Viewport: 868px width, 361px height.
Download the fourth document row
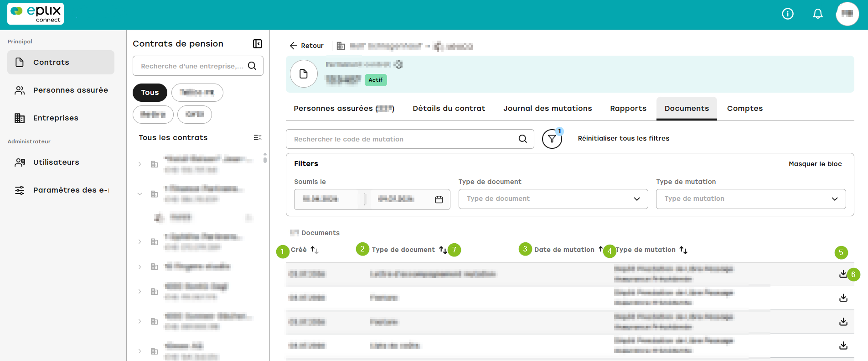point(843,345)
